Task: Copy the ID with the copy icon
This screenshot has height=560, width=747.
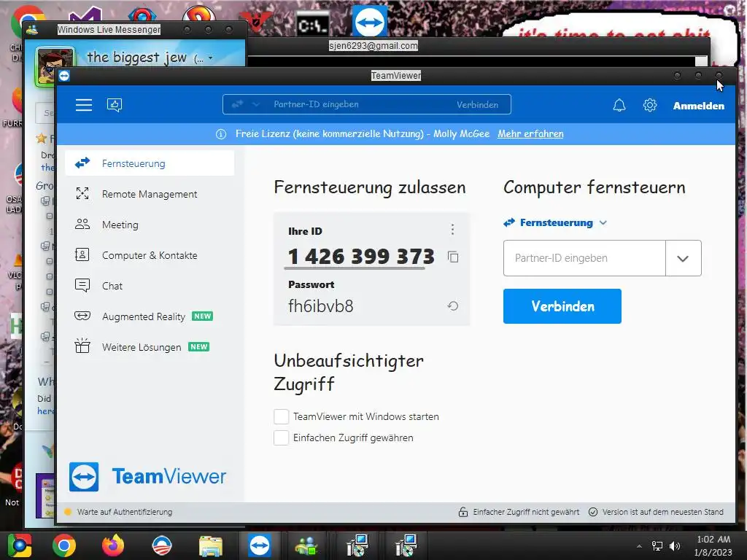Action: tap(453, 257)
